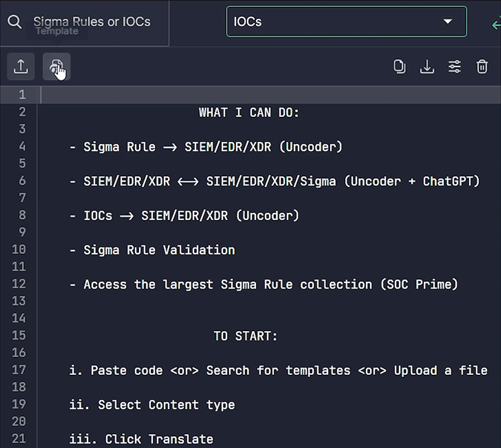
Task: Click the Select Content type line
Action: 152,405
